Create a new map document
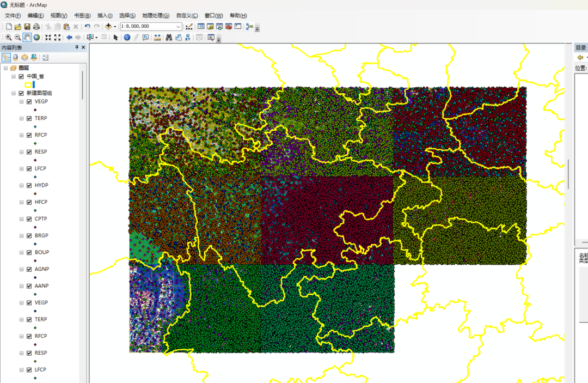The height and width of the screenshot is (383, 588). 9,27
